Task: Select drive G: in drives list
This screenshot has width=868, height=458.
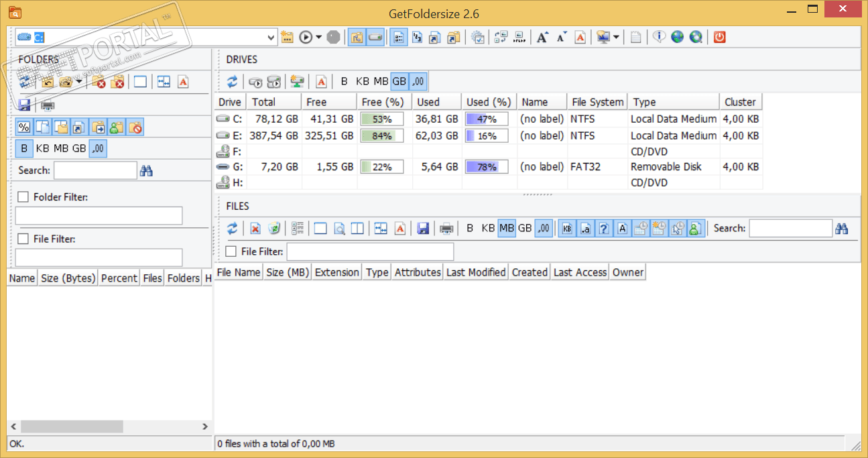Action: tap(489, 167)
